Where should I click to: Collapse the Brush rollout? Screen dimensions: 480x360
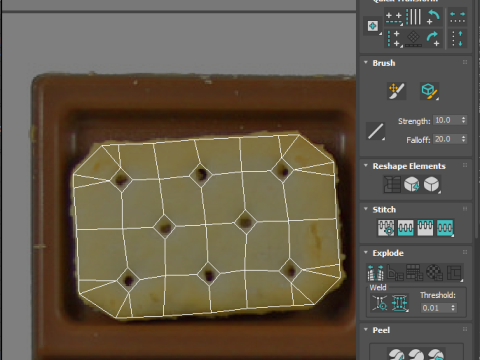click(366, 63)
